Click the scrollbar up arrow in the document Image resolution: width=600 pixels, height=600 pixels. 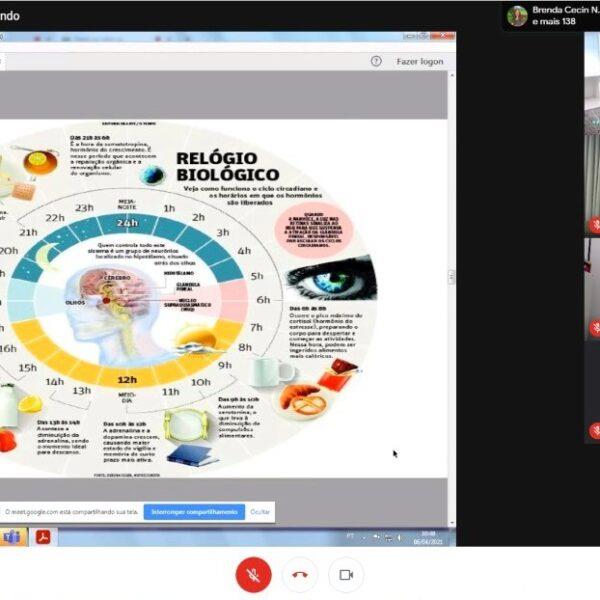[451, 75]
